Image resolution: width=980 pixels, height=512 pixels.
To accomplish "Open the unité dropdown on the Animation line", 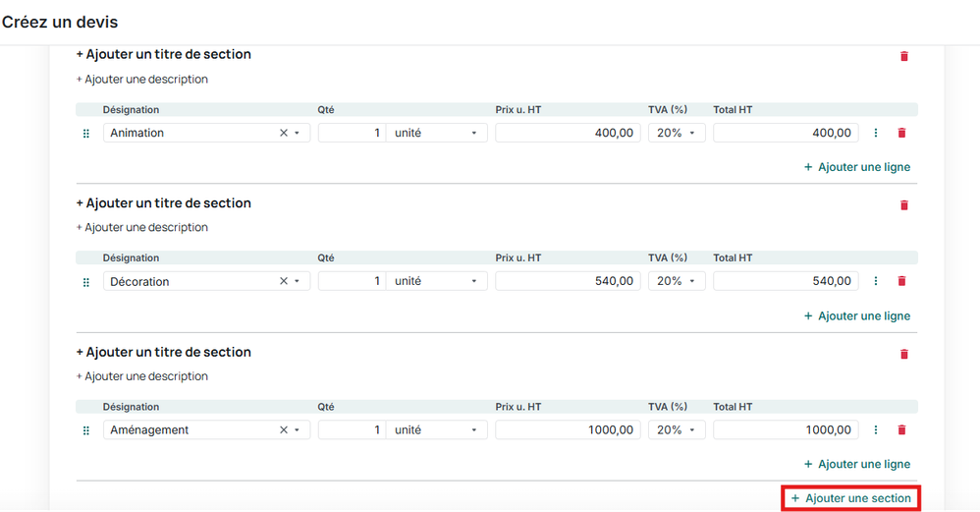I will click(436, 133).
